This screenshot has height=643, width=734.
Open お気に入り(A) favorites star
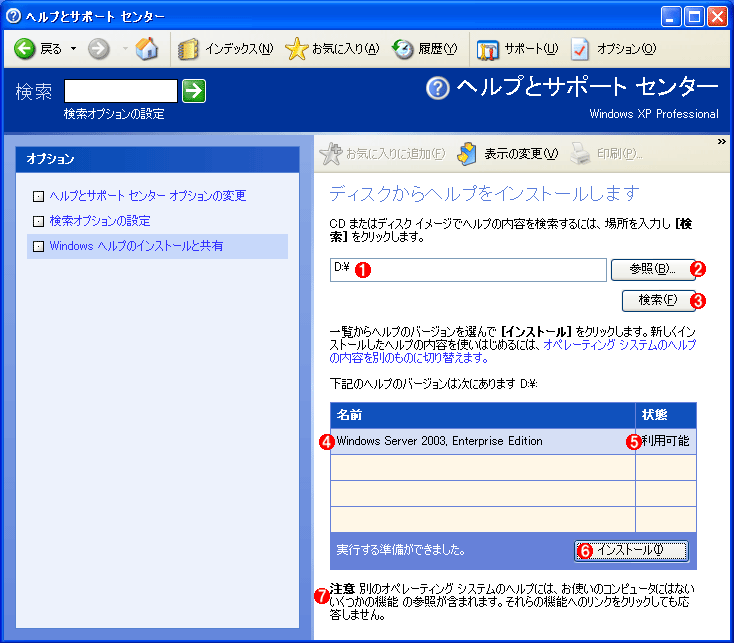(x=332, y=49)
